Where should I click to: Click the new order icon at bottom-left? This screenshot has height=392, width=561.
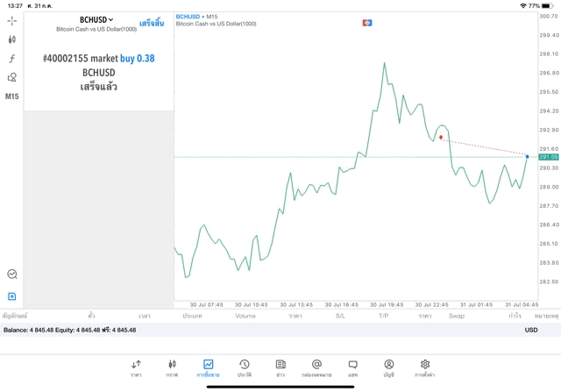coord(12,296)
